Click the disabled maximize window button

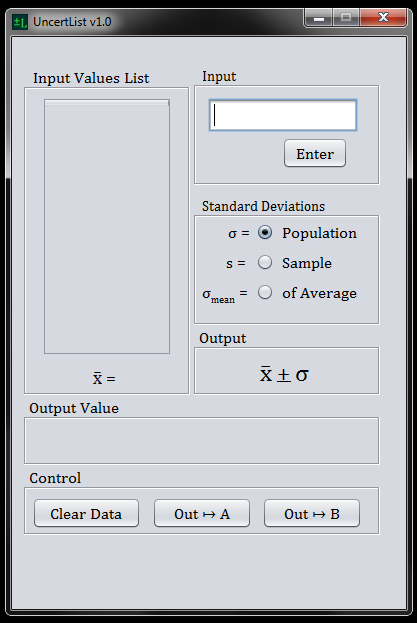pyautogui.click(x=346, y=18)
